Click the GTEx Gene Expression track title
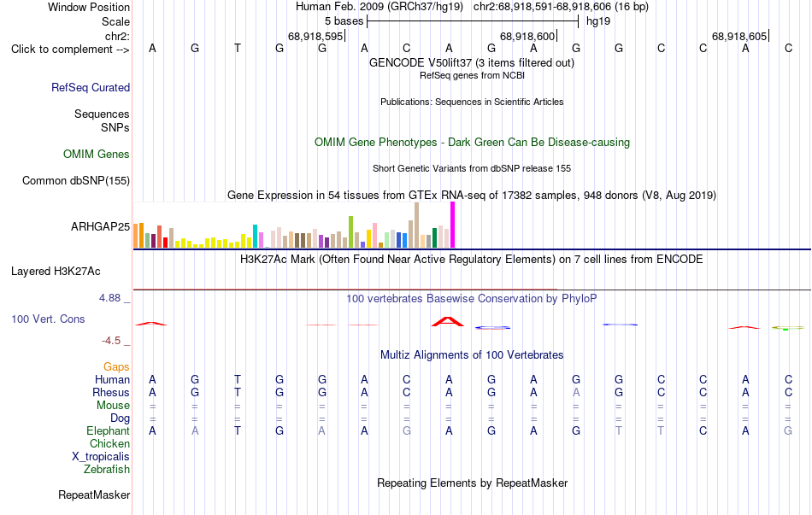 tap(472, 195)
